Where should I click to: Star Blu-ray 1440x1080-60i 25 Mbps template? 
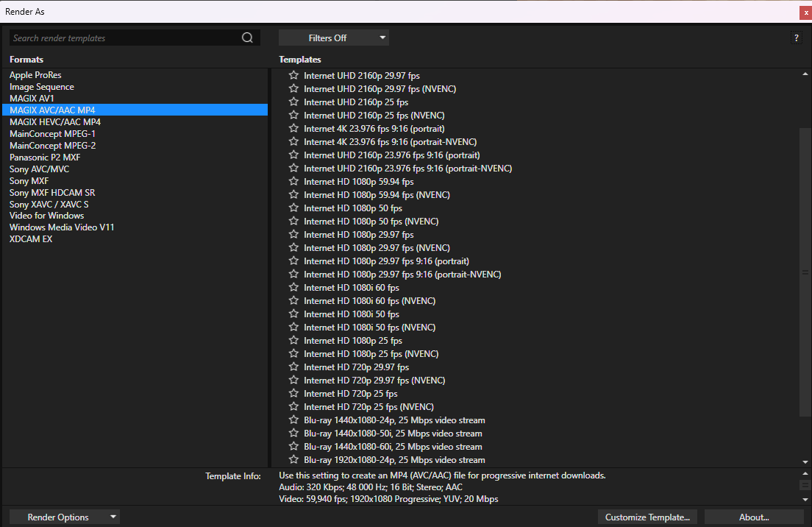(x=293, y=446)
